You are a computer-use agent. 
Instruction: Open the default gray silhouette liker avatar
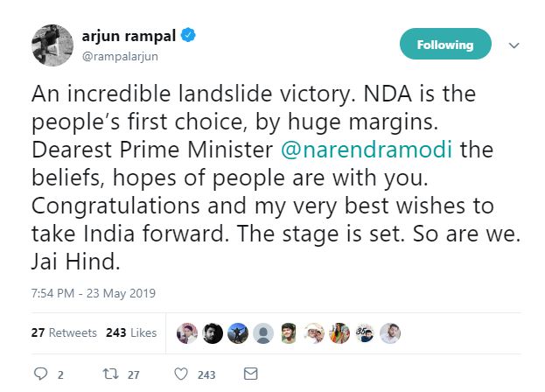point(263,332)
